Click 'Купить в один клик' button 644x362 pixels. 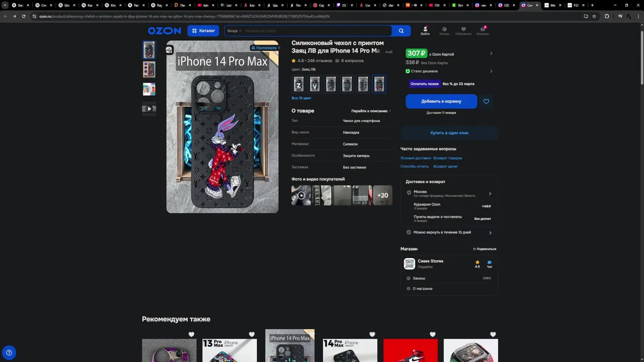449,133
